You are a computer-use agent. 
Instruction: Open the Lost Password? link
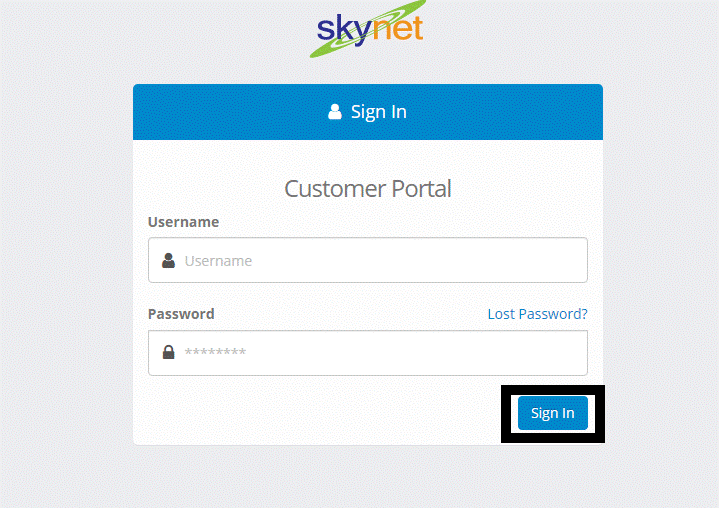coord(537,314)
